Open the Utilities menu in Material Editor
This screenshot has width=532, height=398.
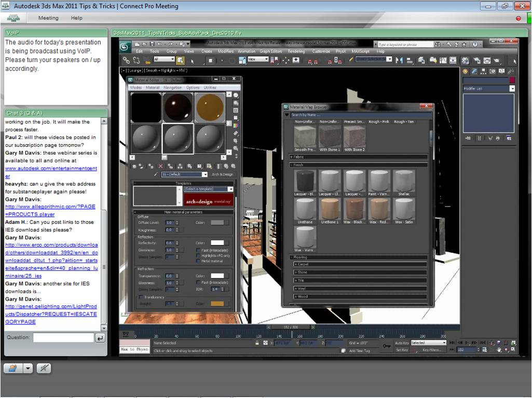tap(210, 88)
